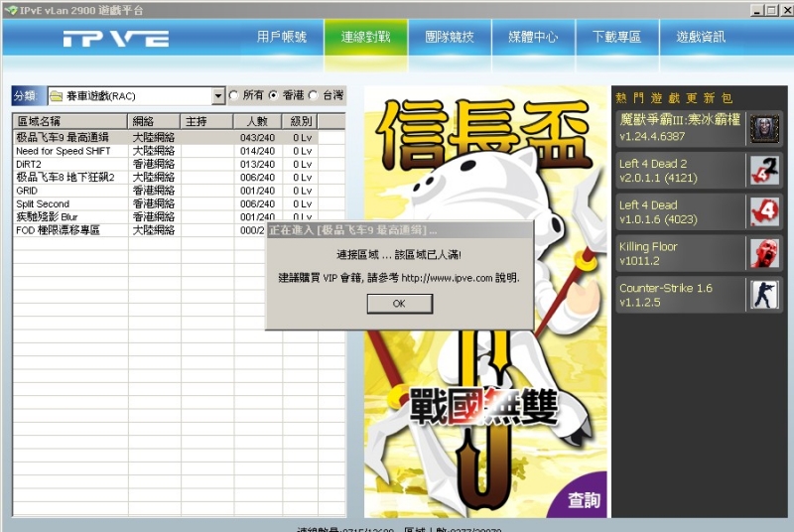This screenshot has height=532, width=794.
Task: Select the 台灣 radio button
Action: point(314,95)
